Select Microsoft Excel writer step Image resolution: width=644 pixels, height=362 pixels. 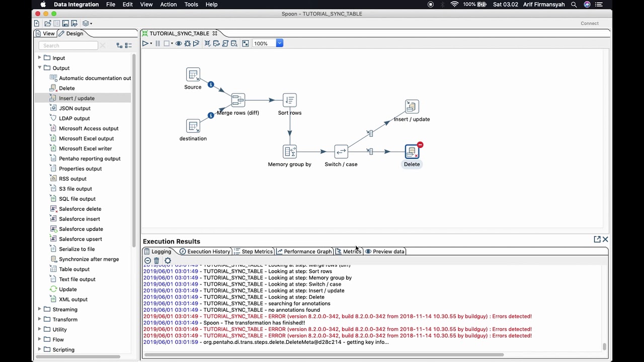click(x=85, y=148)
